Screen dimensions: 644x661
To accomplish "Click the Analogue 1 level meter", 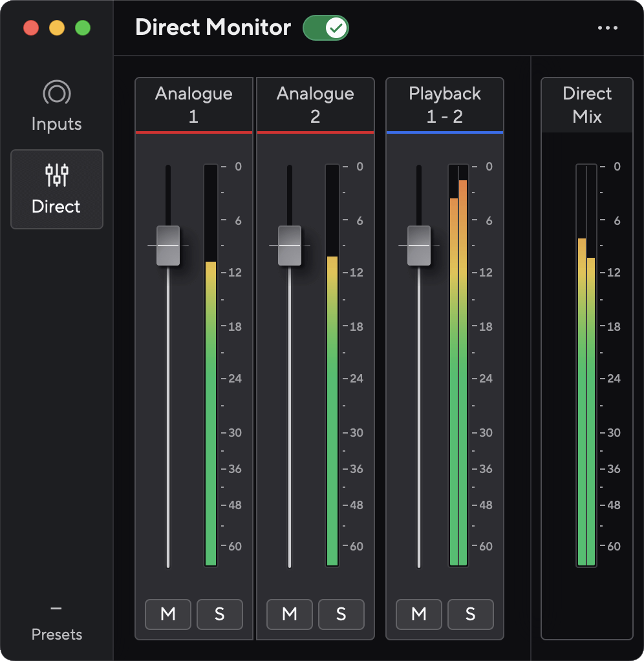I will click(210, 388).
